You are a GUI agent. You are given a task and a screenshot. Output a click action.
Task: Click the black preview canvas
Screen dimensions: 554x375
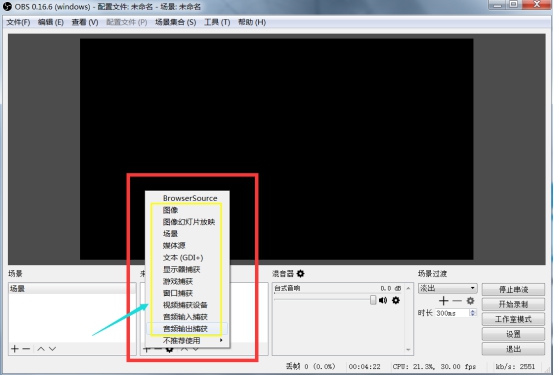click(x=276, y=149)
